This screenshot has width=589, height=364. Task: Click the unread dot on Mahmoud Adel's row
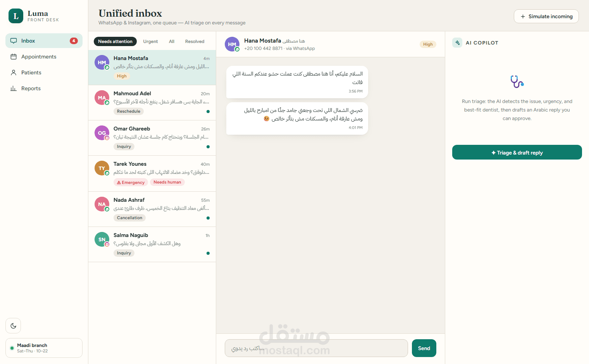(208, 112)
